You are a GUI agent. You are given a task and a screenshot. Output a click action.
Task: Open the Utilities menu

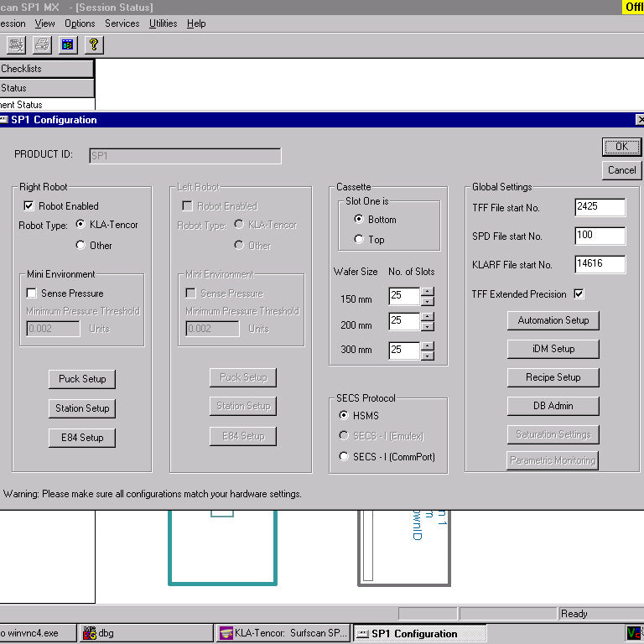(163, 23)
